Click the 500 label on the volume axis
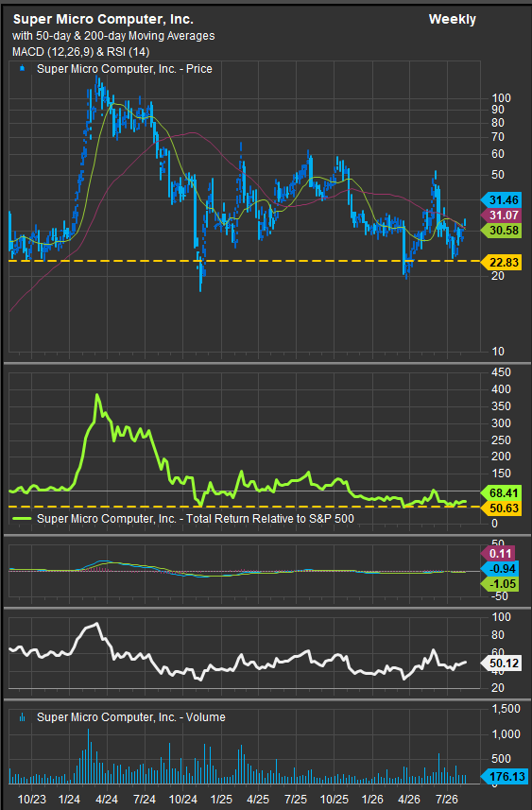 [501, 759]
